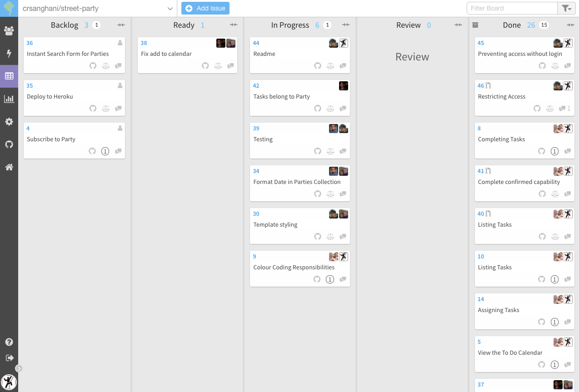The width and height of the screenshot is (579, 392).
Task: Collapse the Backlog column
Action: [121, 25]
